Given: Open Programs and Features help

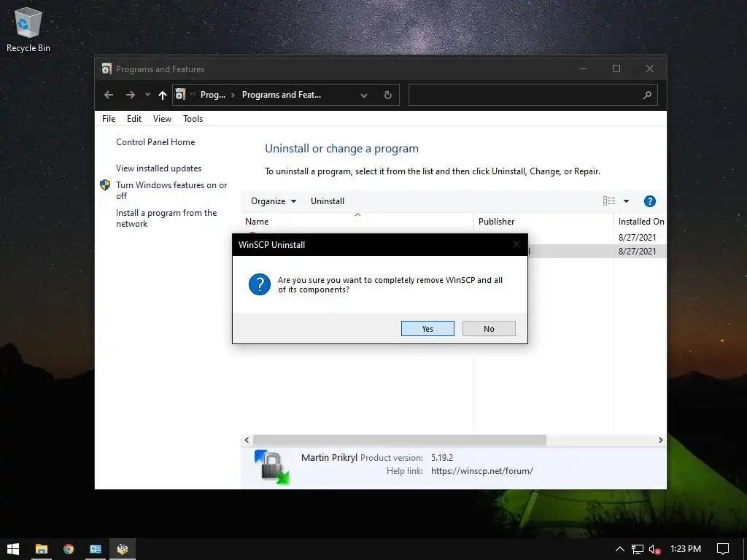Looking at the screenshot, I should (x=650, y=201).
